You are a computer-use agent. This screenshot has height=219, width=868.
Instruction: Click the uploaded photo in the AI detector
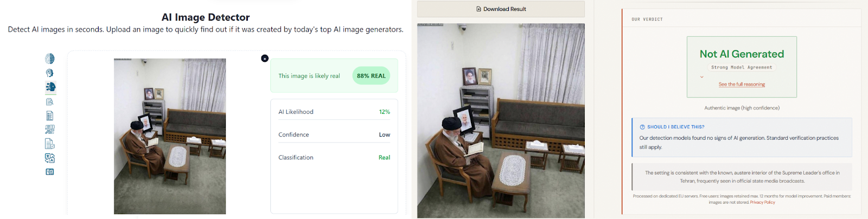pyautogui.click(x=170, y=136)
